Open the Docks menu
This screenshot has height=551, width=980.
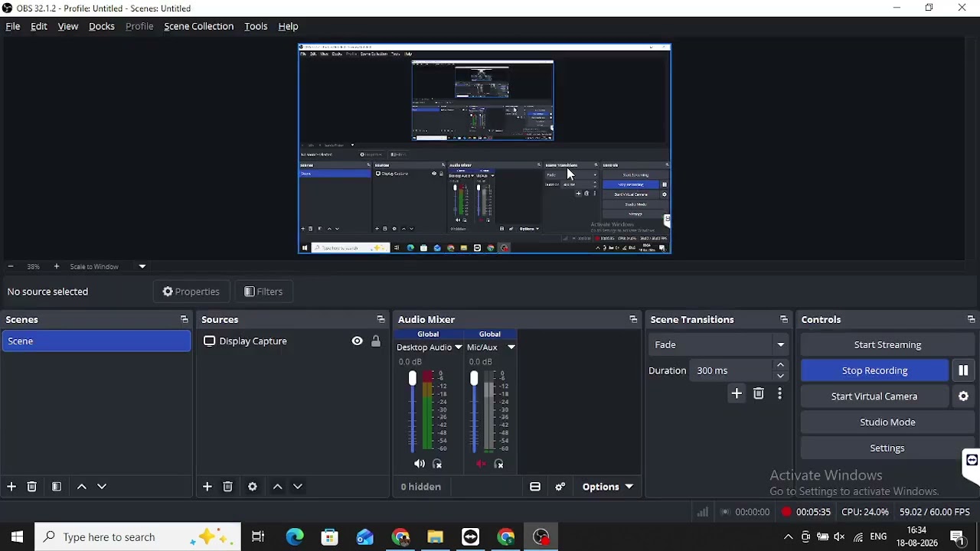click(102, 26)
